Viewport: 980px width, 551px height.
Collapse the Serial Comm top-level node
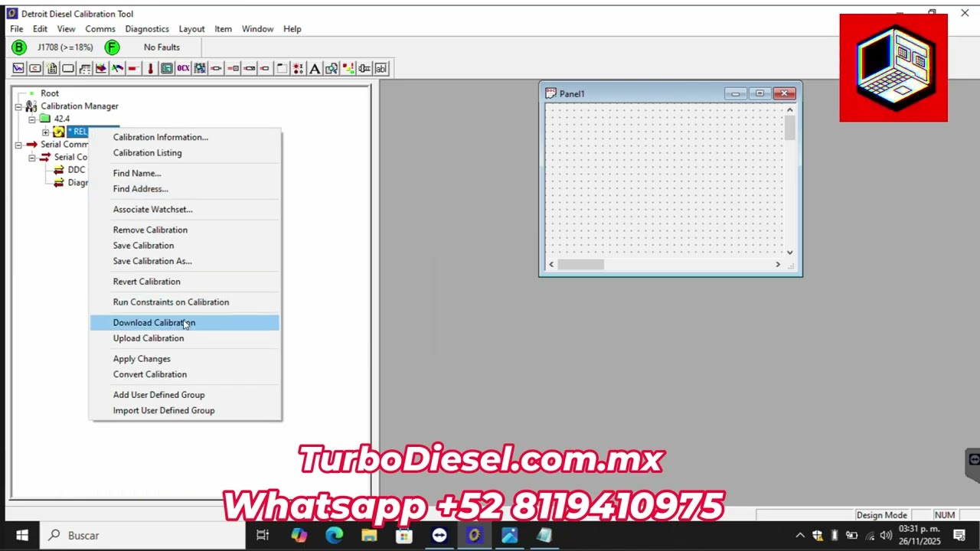pos(18,145)
